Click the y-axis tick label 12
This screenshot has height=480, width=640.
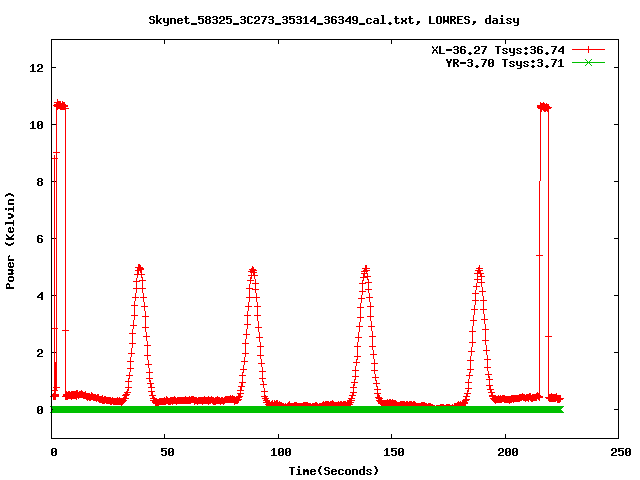[x=36, y=68]
